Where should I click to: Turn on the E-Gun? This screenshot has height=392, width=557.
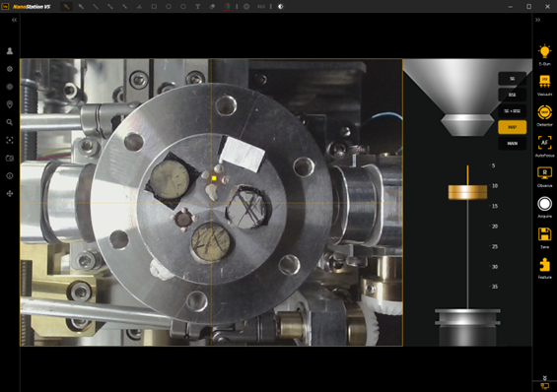click(x=544, y=52)
